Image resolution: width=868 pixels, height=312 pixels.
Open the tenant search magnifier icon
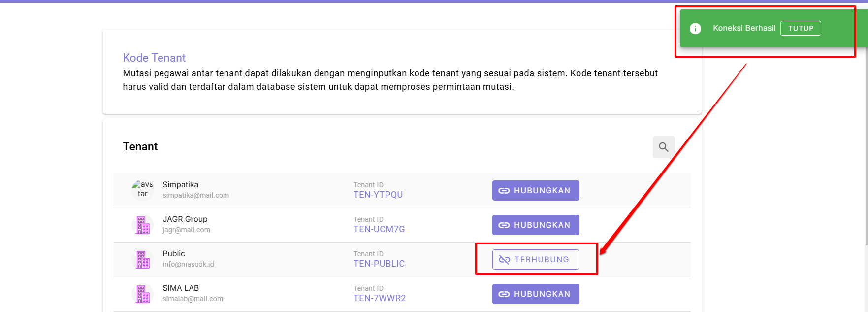(664, 147)
